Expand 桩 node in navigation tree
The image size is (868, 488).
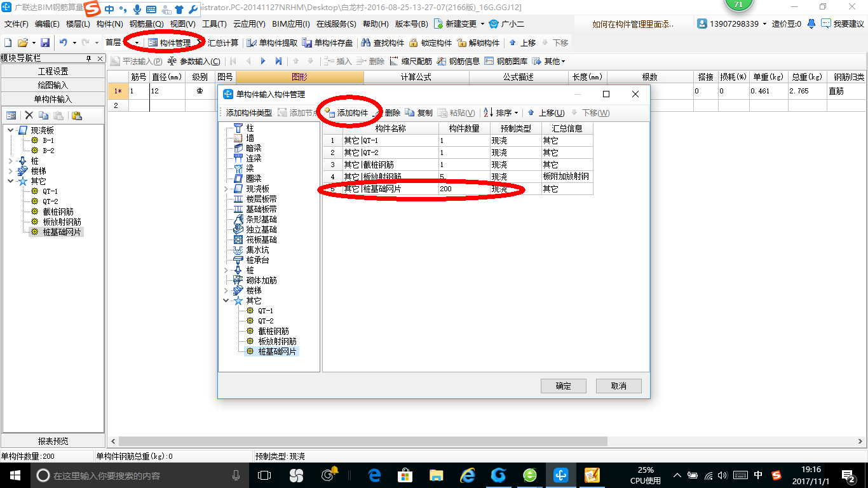tap(11, 161)
